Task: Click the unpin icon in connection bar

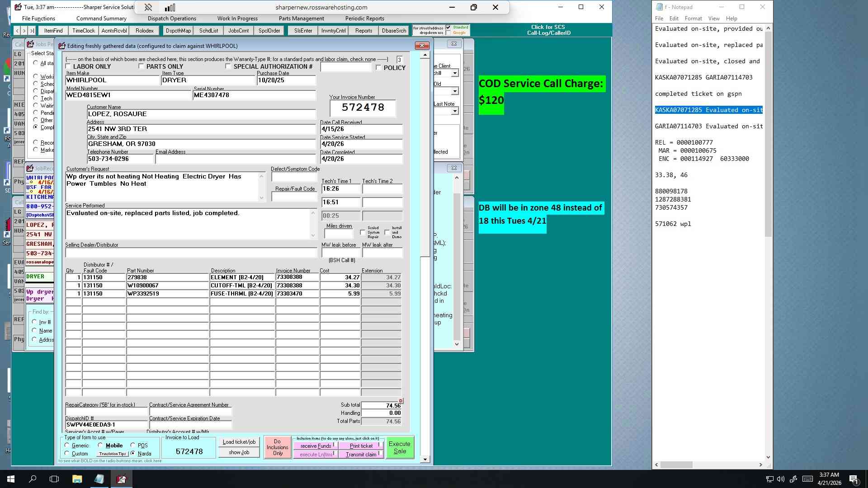Action: 148,7
